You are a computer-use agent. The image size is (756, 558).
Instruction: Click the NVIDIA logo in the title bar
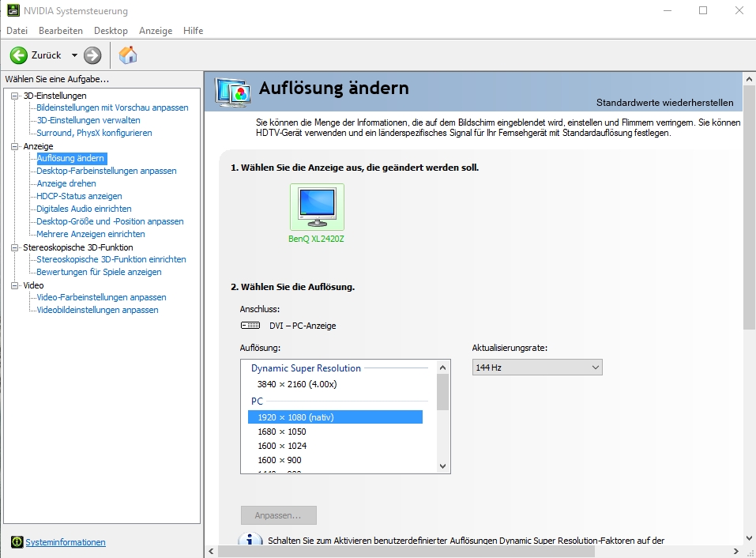(13, 10)
